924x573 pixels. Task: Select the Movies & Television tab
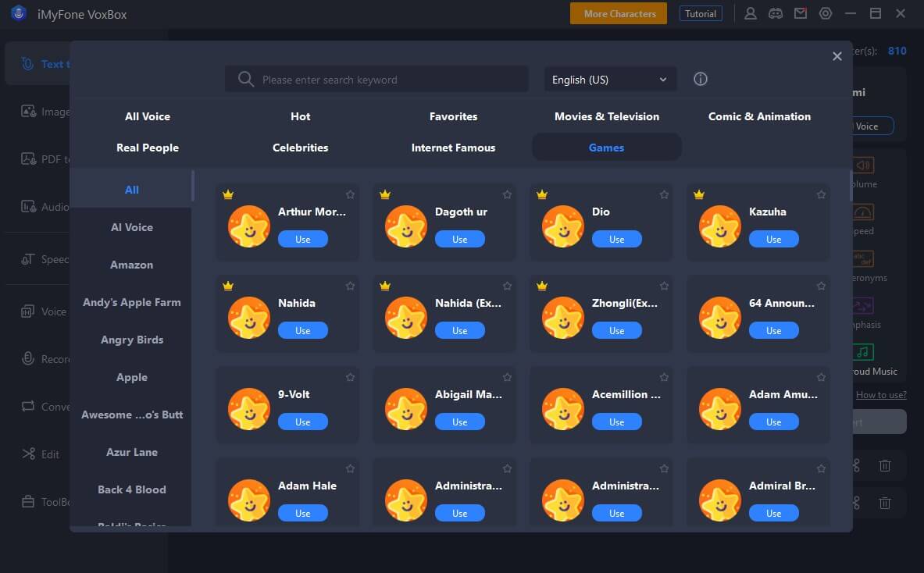[606, 116]
